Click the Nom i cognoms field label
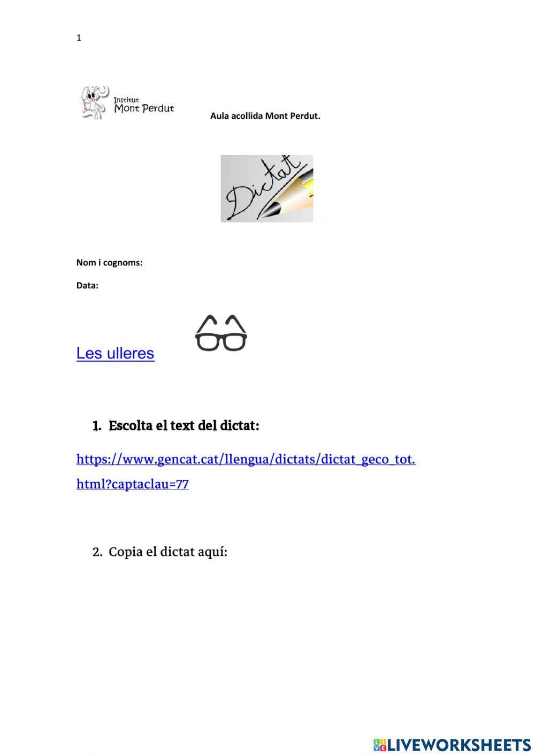This screenshot has height=756, width=535. (109, 263)
